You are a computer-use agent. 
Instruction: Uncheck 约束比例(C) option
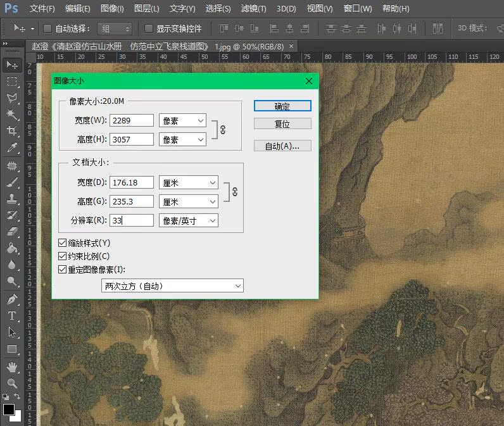coord(62,256)
